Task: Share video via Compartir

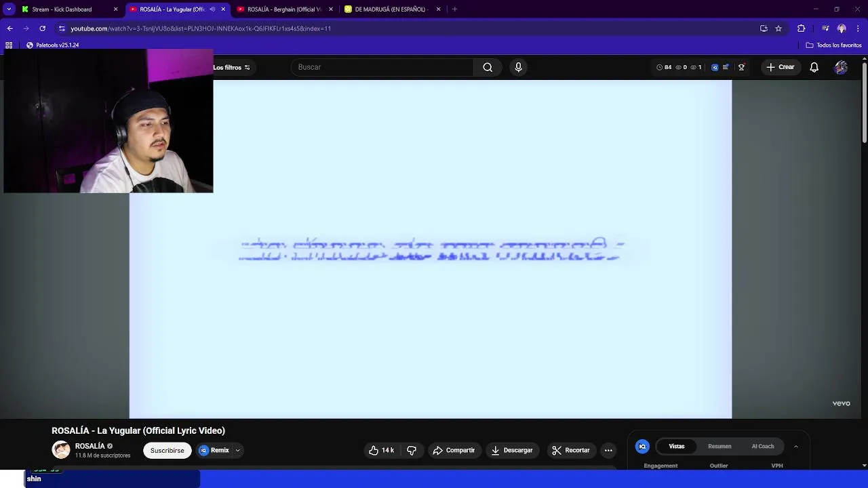Action: [x=454, y=450]
